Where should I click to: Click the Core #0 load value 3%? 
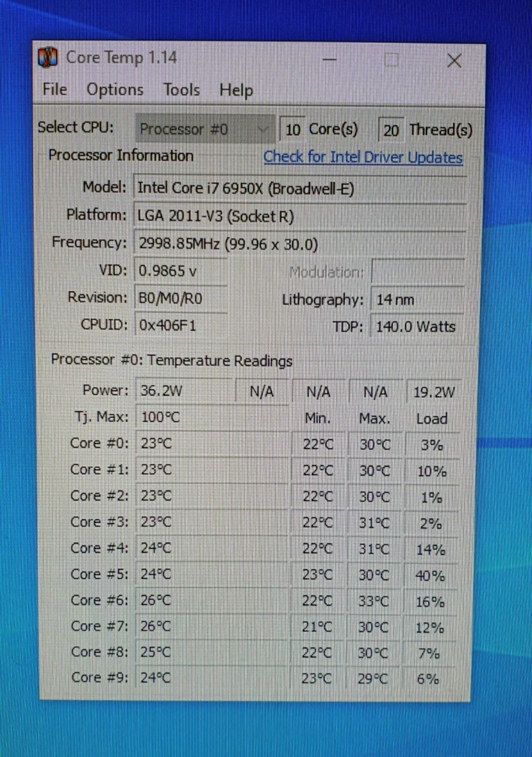click(x=432, y=445)
